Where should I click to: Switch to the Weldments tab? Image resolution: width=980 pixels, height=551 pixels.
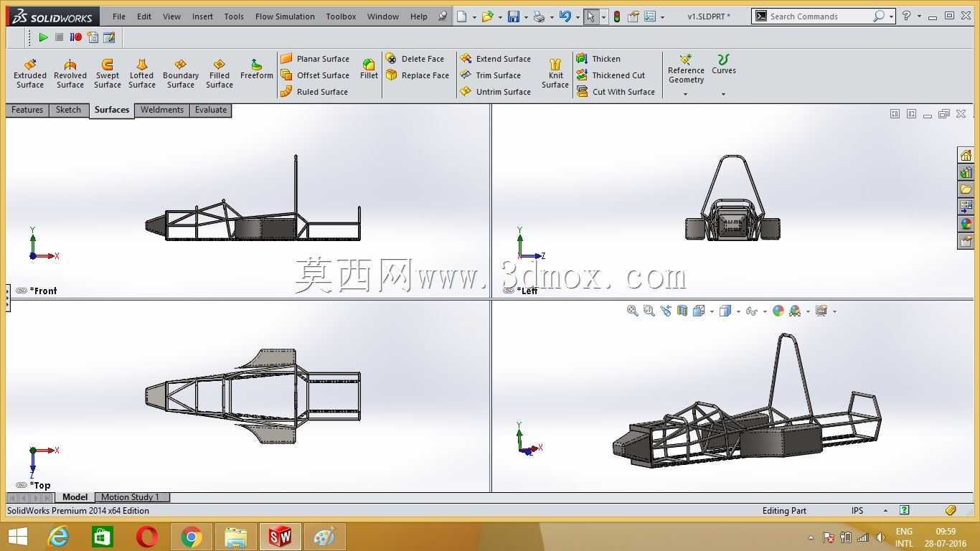162,110
